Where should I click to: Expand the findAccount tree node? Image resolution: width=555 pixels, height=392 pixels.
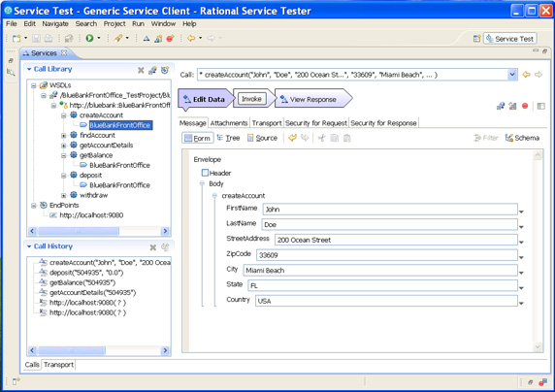63,135
